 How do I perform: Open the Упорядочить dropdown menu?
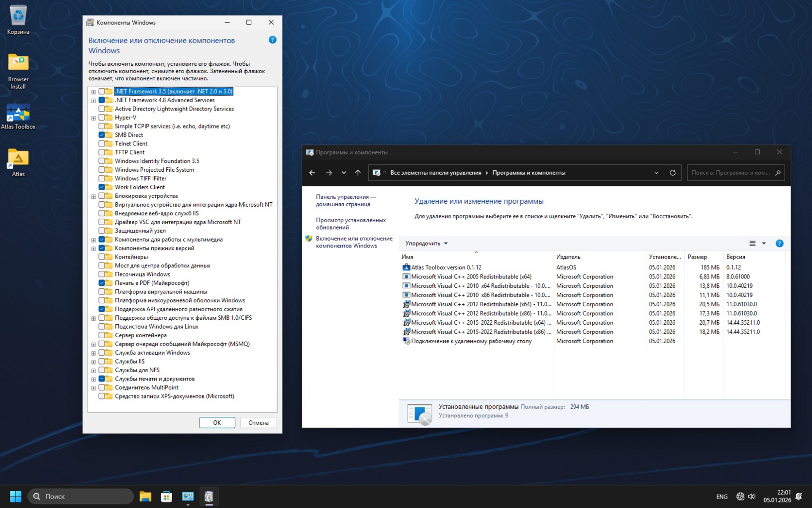[x=426, y=244]
